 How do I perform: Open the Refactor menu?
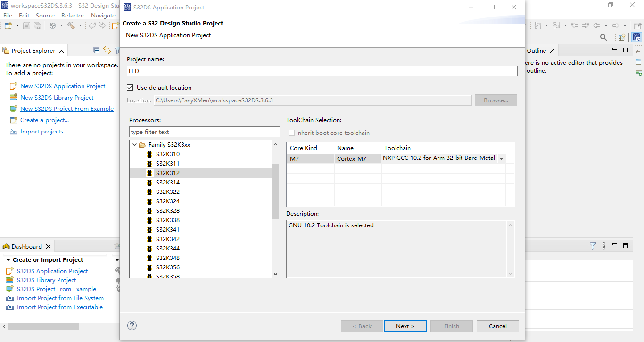pyautogui.click(x=73, y=15)
